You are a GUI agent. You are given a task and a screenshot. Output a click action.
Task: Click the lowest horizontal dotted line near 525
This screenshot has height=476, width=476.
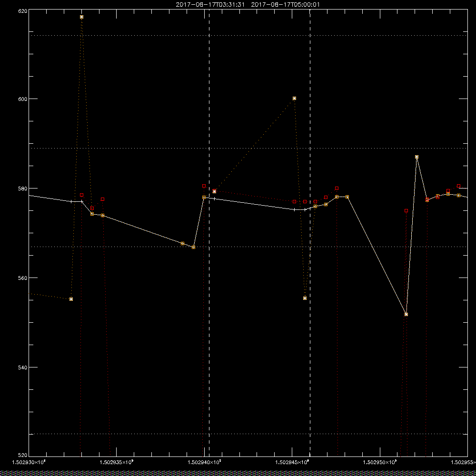tap(248, 434)
